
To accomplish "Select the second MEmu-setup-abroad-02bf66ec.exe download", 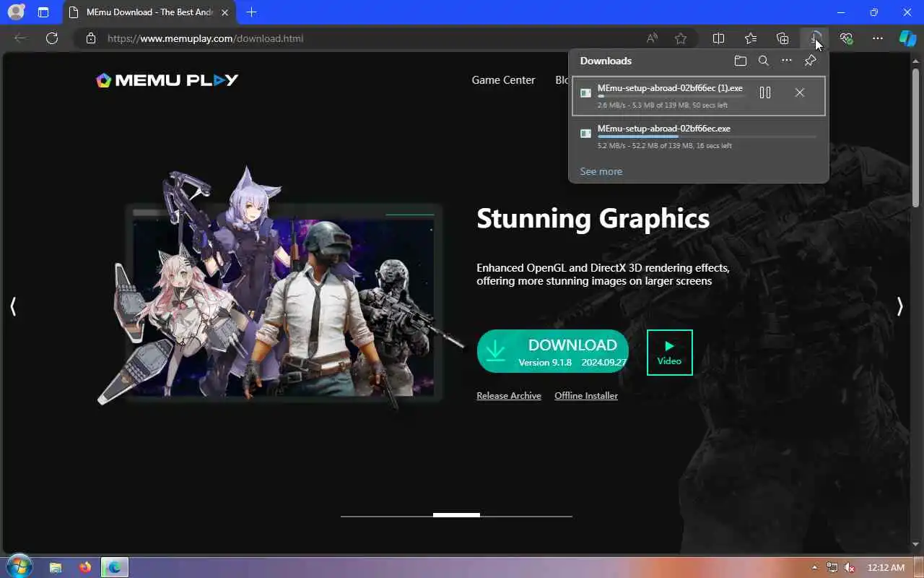I will (x=699, y=136).
